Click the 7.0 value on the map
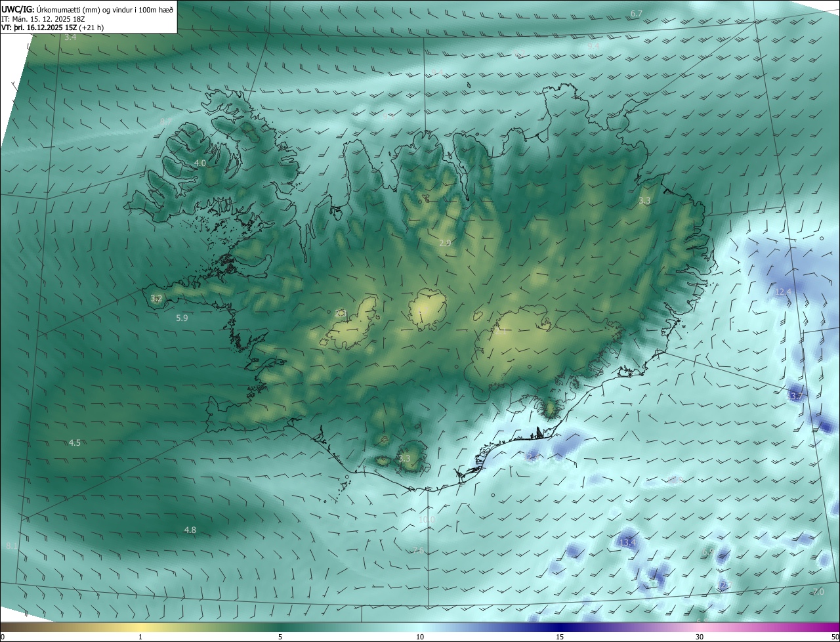Image resolution: width=840 pixels, height=642 pixels. (x=818, y=592)
